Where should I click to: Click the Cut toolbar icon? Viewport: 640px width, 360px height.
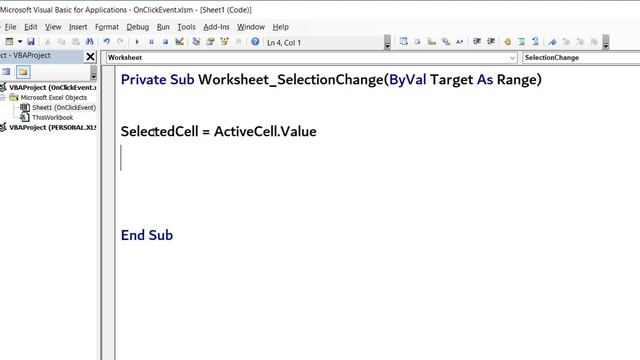click(x=48, y=42)
